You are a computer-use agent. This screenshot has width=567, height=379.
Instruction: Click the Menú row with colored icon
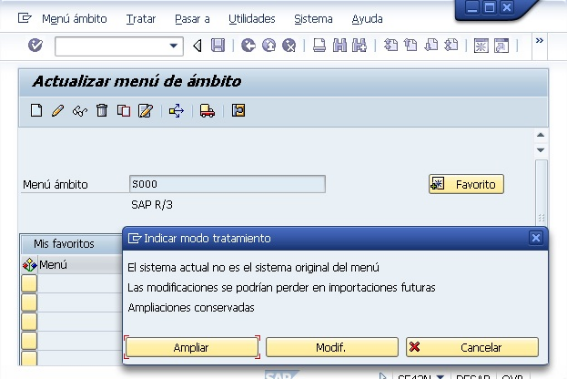tap(72, 265)
